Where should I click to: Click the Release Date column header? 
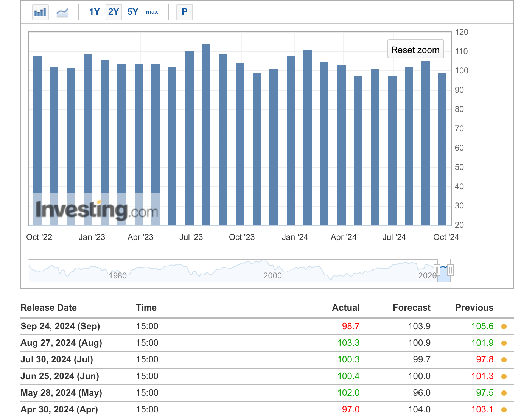(x=49, y=308)
